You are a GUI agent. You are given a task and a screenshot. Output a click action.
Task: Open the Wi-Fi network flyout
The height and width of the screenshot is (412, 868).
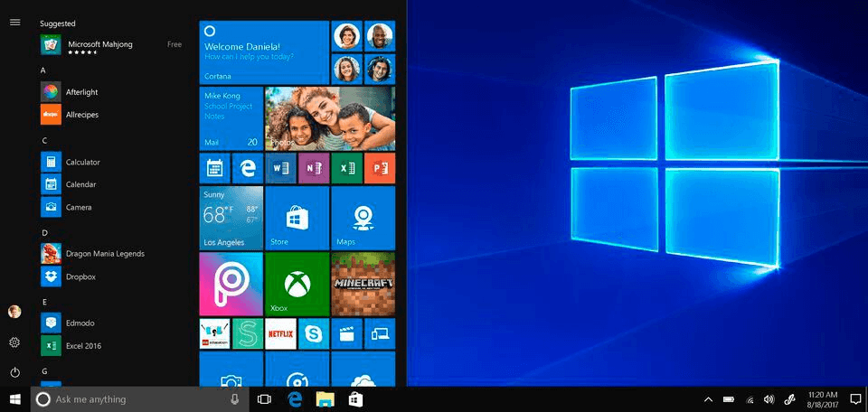pyautogui.click(x=750, y=399)
